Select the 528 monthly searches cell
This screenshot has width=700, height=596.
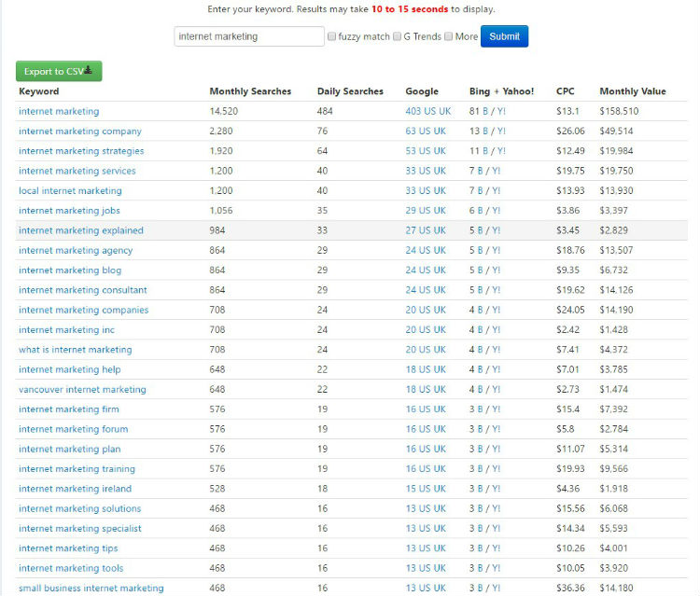point(217,489)
